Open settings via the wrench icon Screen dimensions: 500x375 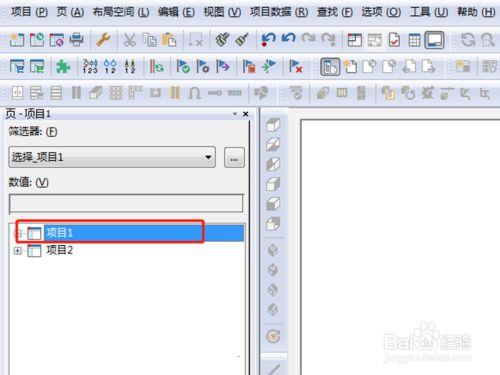[x=103, y=40]
